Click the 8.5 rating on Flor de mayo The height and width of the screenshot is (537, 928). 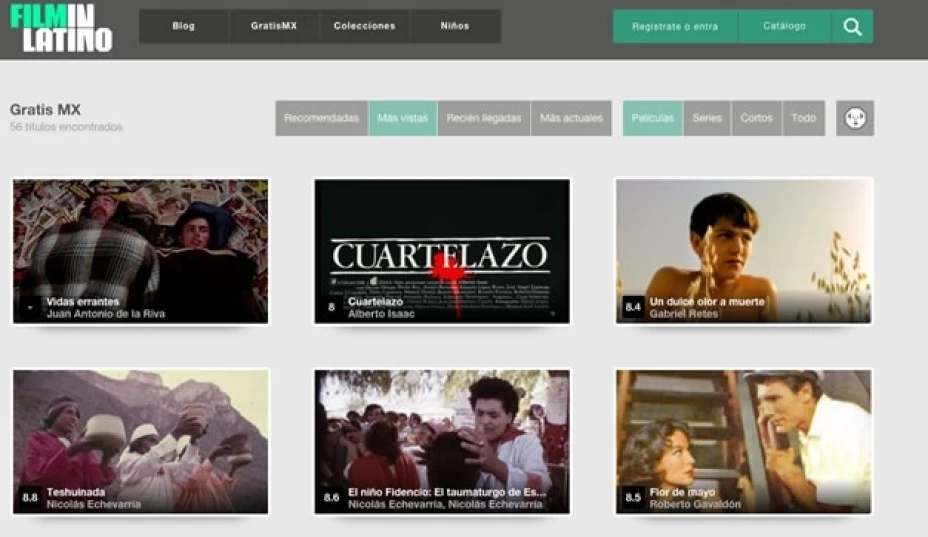click(633, 498)
